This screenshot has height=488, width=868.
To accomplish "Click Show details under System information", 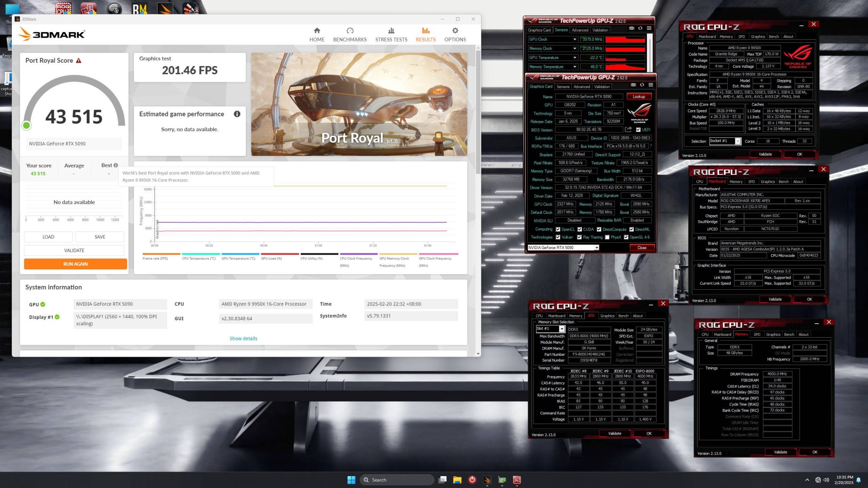I will tap(243, 338).
